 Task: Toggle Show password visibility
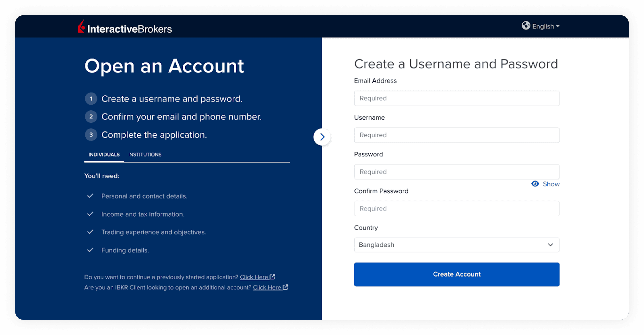pyautogui.click(x=546, y=184)
